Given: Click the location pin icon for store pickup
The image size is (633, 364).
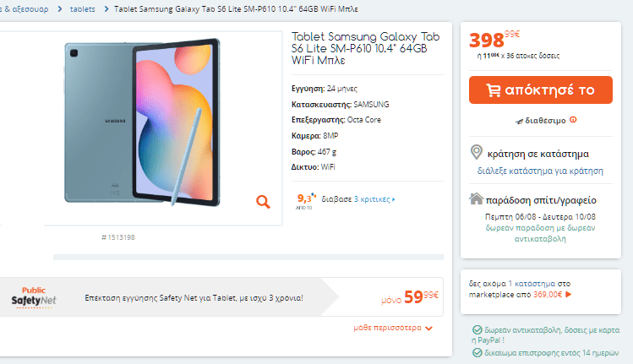Looking at the screenshot, I should pos(477,153).
